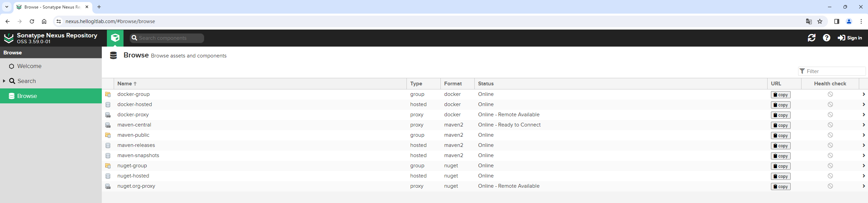This screenshot has height=203, width=868.
Task: Click the Sonatype Nexus logo icon
Action: coord(8,38)
